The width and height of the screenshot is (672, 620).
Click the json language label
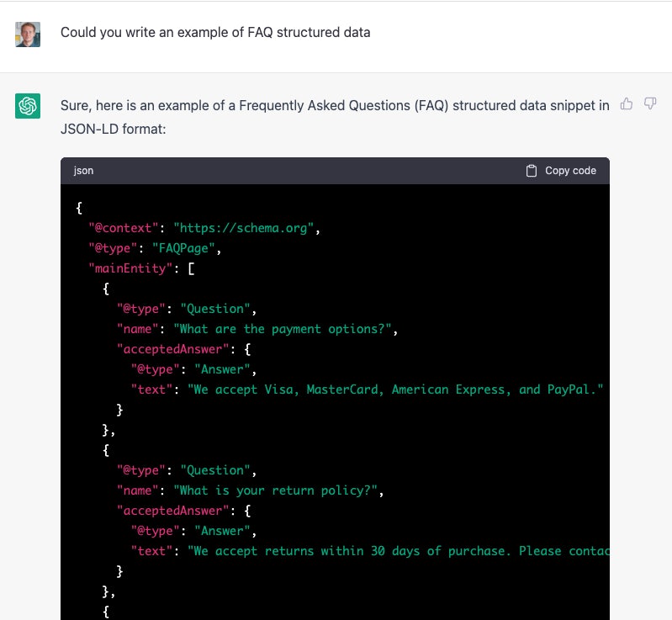pyautogui.click(x=83, y=171)
